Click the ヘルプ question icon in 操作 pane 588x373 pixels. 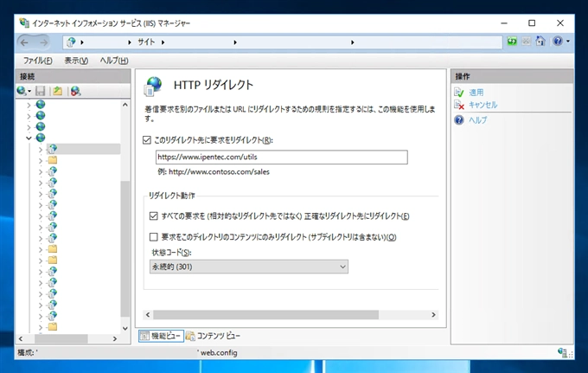click(459, 120)
